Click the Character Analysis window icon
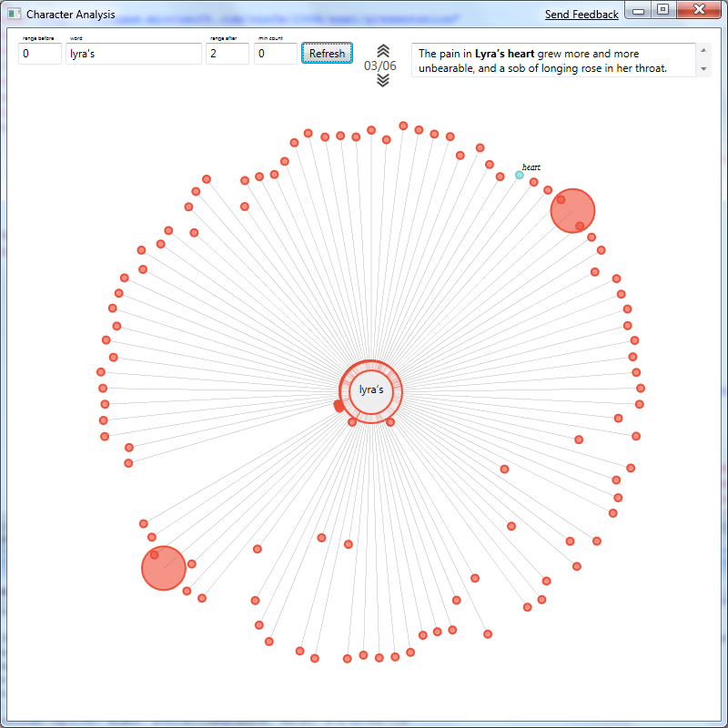Screen dimensions: 728x728 15,15
